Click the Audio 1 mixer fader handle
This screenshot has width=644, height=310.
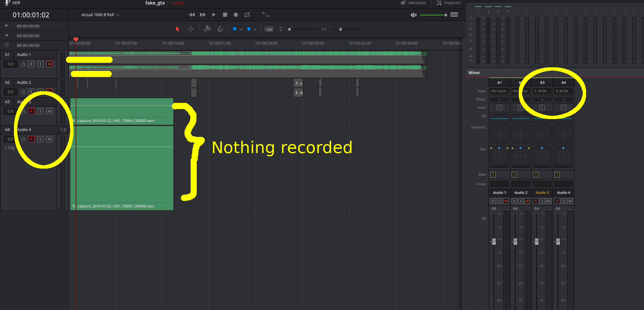494,241
